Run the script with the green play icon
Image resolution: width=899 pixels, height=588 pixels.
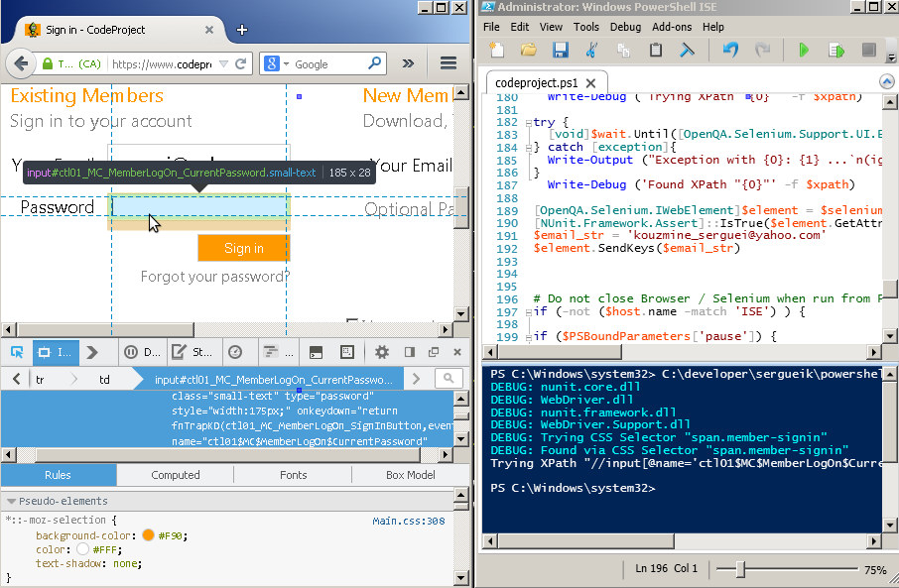pyautogui.click(x=804, y=50)
